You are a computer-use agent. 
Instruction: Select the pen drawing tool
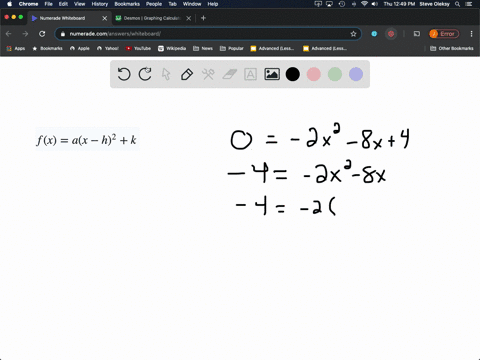click(x=187, y=74)
